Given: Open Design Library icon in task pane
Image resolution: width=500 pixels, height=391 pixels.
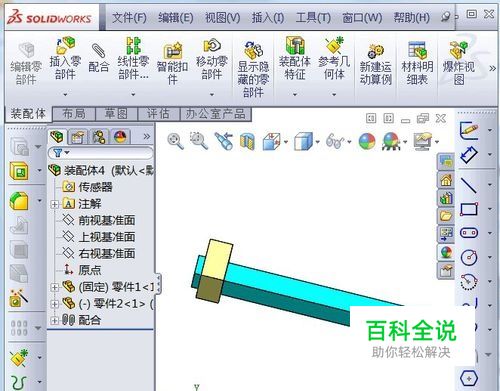Looking at the screenshot, I should pos(446,198).
